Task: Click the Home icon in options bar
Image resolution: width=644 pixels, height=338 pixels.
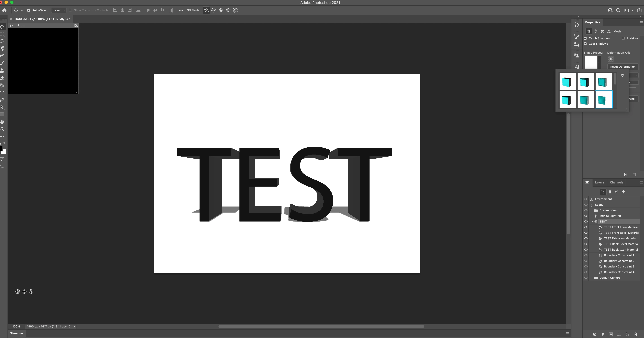Action: (x=4, y=10)
